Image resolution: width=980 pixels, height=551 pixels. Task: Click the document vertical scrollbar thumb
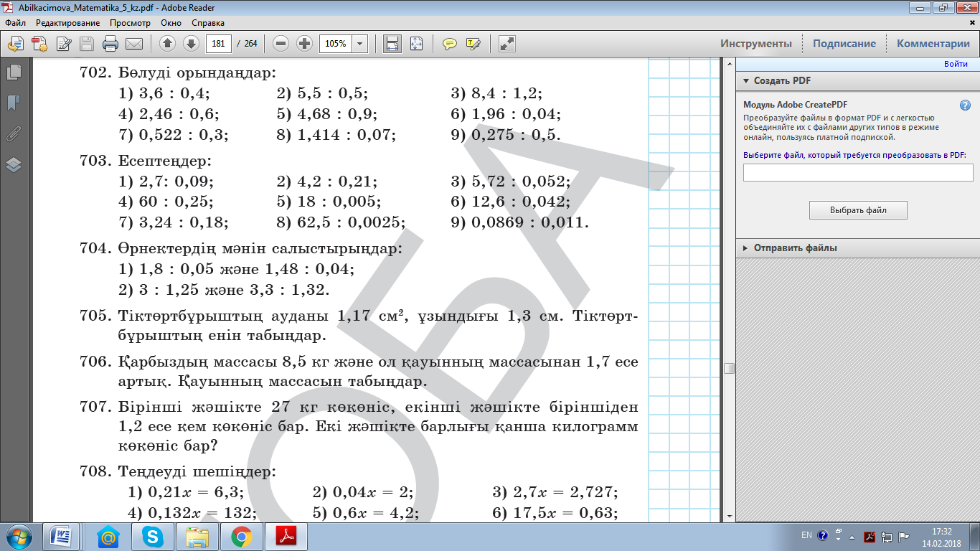coord(729,369)
